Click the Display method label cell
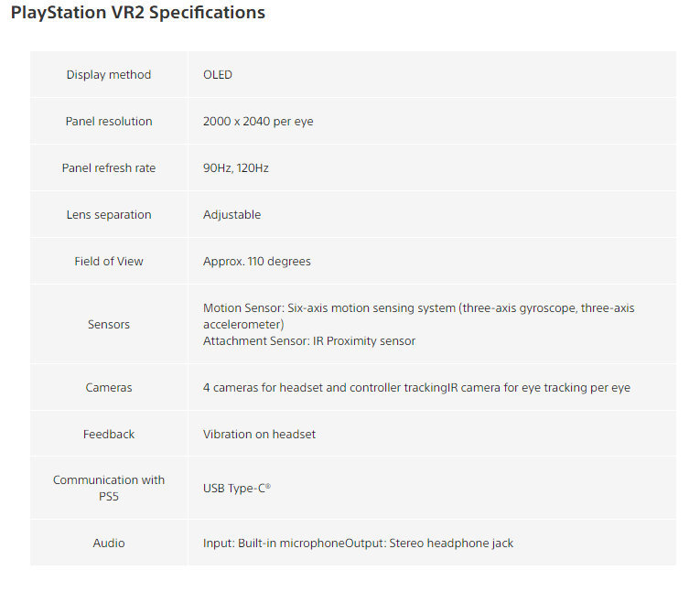 [x=109, y=75]
